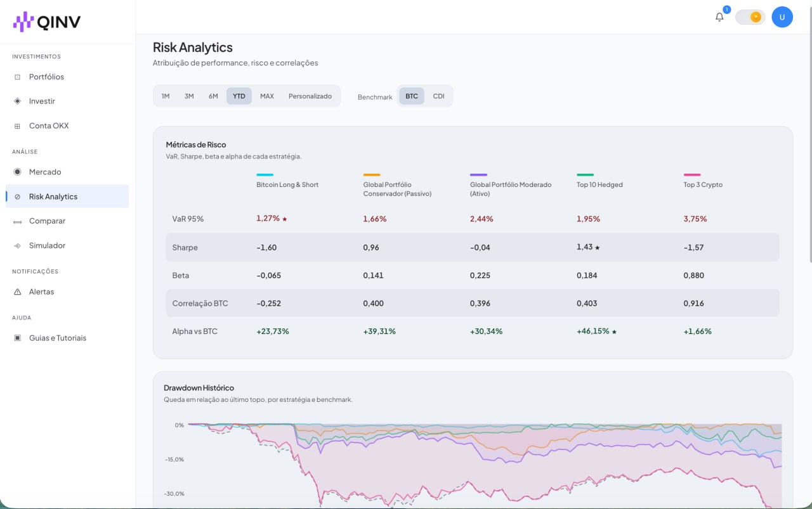
Task: Click the Global Portfólio Conservador orange swatch
Action: point(372,175)
